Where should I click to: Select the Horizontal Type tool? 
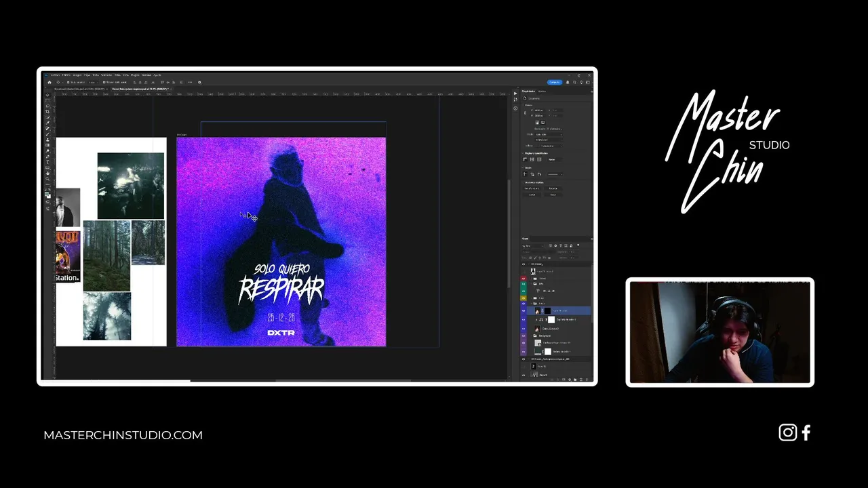[47, 162]
